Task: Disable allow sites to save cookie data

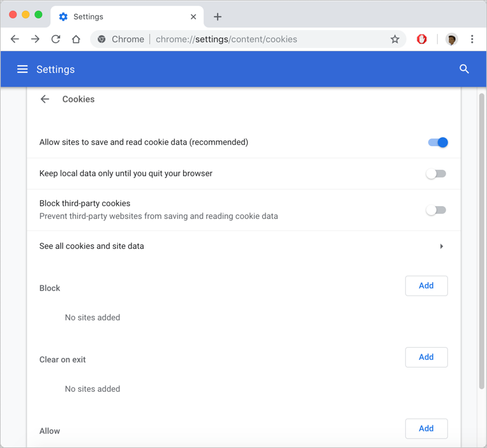Action: pyautogui.click(x=437, y=142)
